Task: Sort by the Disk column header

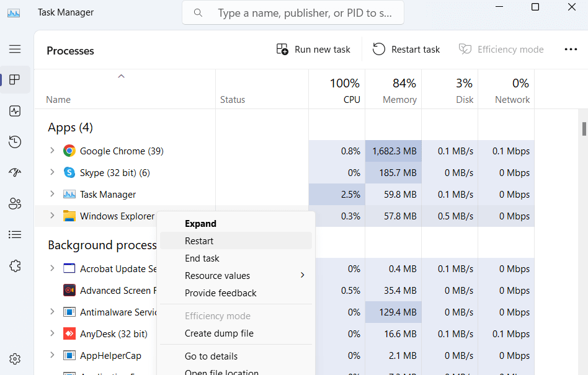Action: [x=450, y=89]
